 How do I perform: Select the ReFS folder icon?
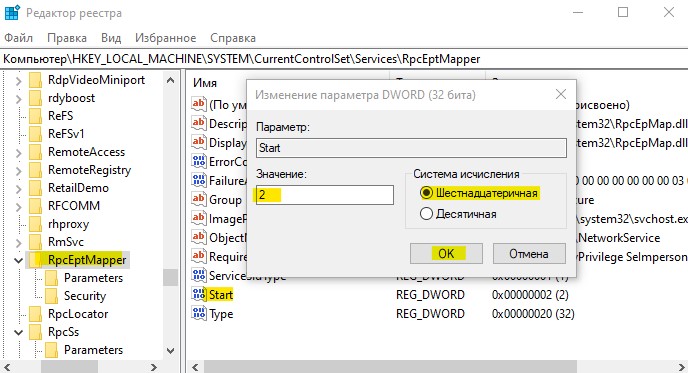pyautogui.click(x=36, y=116)
